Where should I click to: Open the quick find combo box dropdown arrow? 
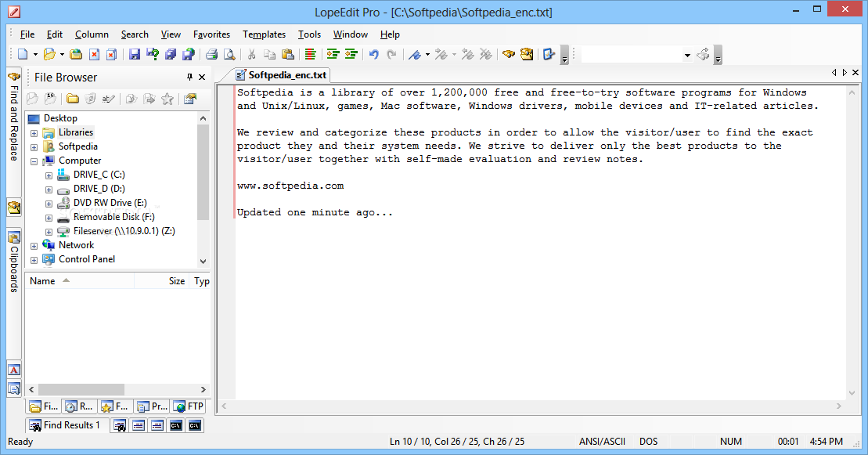[x=687, y=55]
